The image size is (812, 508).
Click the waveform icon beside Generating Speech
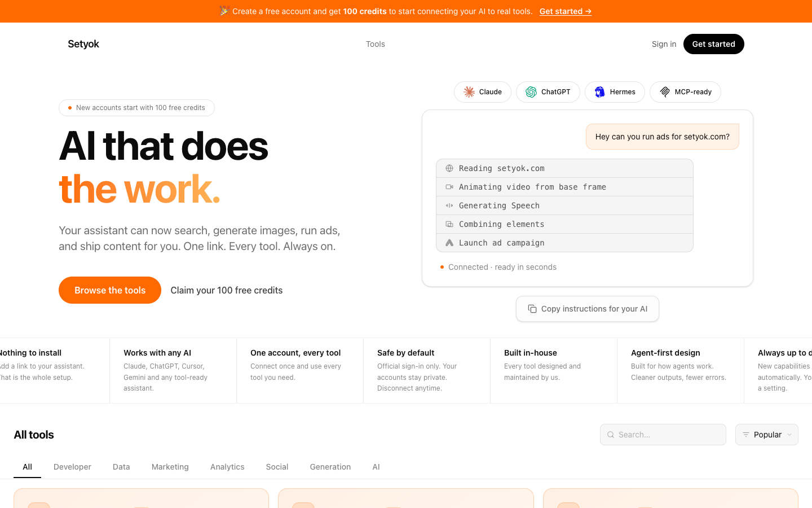[x=449, y=205]
